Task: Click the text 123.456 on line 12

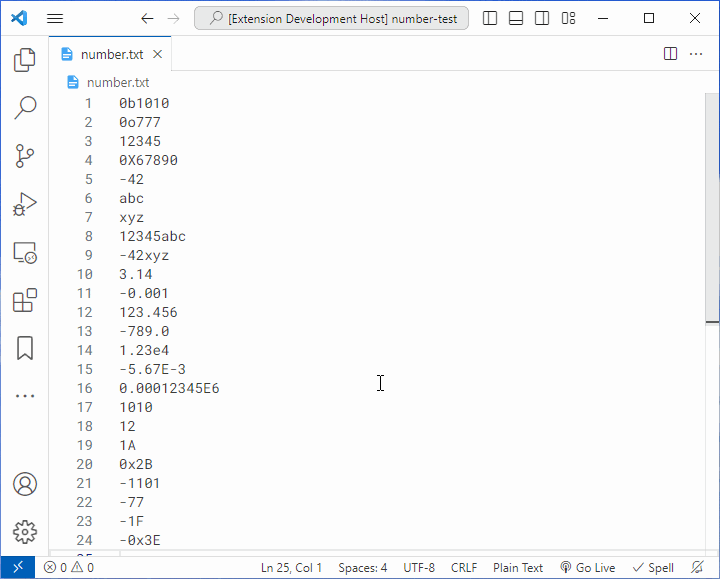Action: pos(148,312)
